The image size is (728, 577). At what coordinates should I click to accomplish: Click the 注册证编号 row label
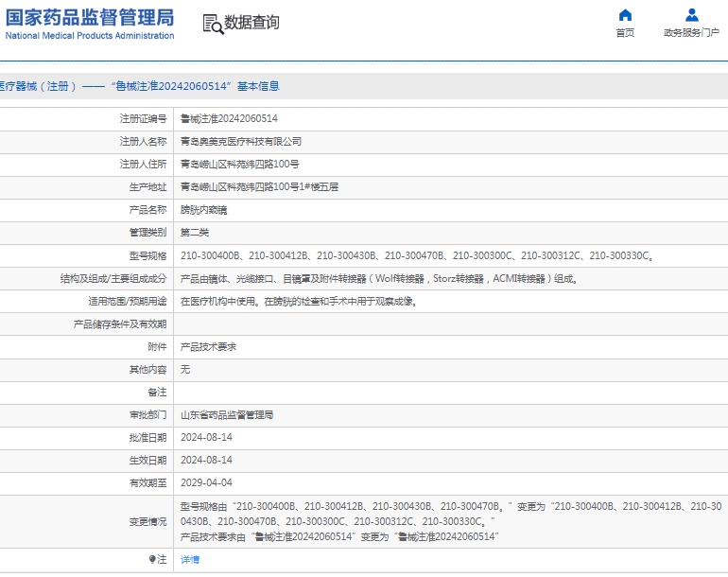pos(143,118)
